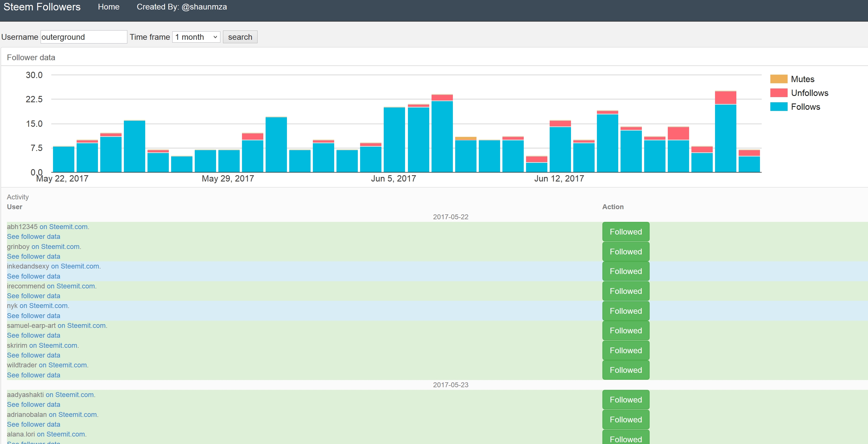Open skririm on Steemit.com link
Image resolution: width=868 pixels, height=444 pixels.
pos(54,345)
